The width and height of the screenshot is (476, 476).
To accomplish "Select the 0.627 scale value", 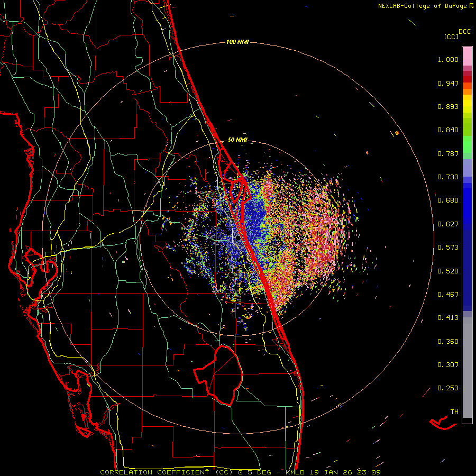I will point(448,224).
